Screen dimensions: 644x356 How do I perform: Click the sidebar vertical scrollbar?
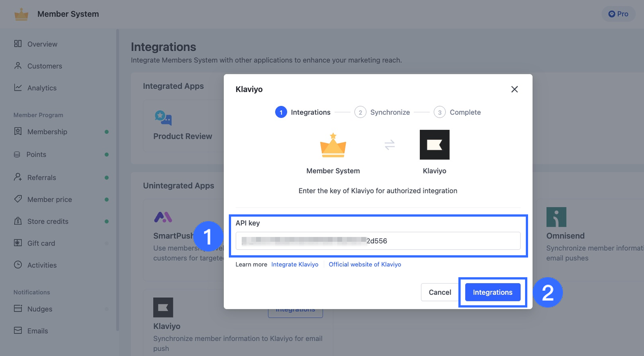(117, 180)
